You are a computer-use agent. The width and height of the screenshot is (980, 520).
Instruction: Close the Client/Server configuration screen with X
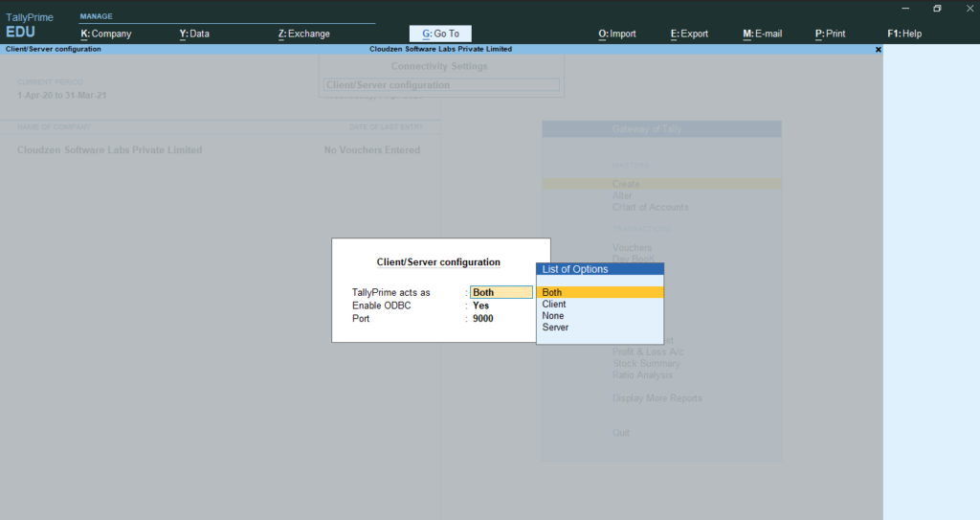point(879,50)
